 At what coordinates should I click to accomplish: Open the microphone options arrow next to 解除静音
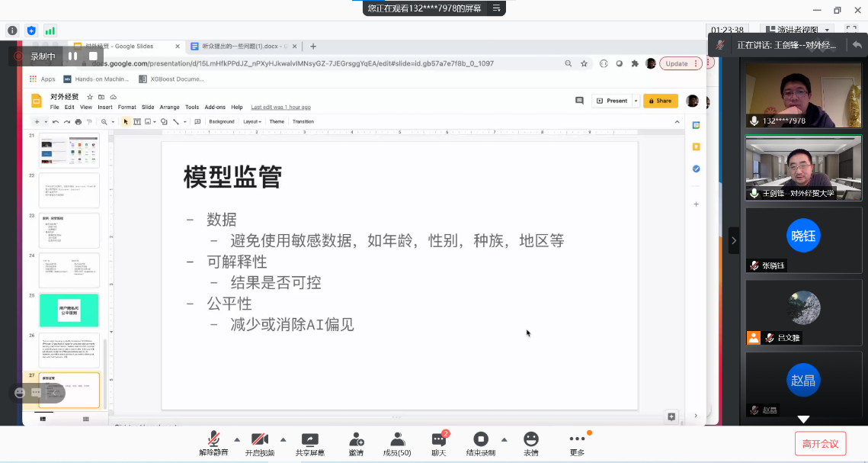236,439
